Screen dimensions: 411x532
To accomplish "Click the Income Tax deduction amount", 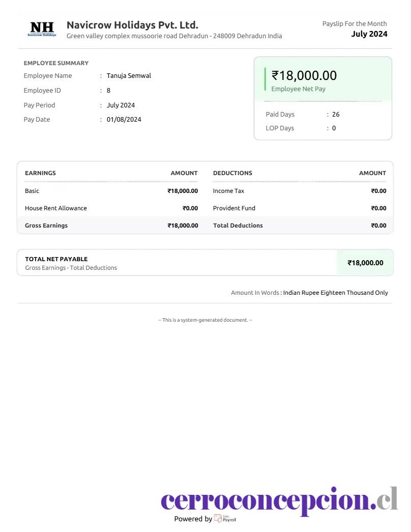I will click(x=378, y=191).
